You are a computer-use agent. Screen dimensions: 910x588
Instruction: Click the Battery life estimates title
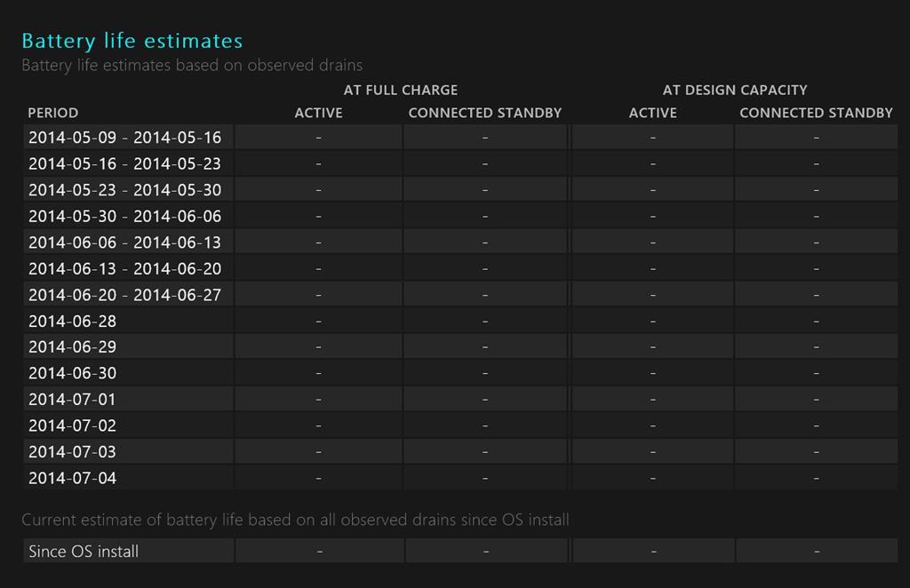click(x=132, y=40)
